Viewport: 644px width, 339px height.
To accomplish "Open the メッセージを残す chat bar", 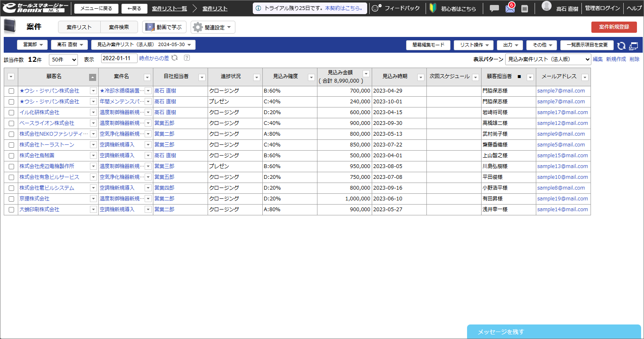I will coord(554,332).
